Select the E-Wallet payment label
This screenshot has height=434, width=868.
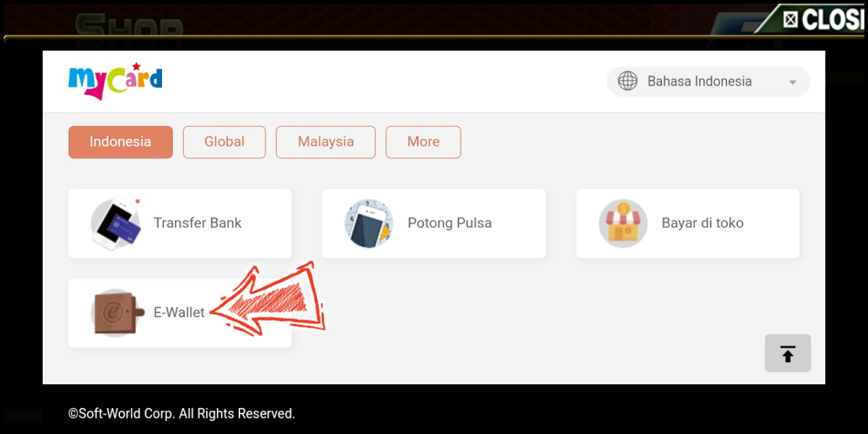click(179, 313)
